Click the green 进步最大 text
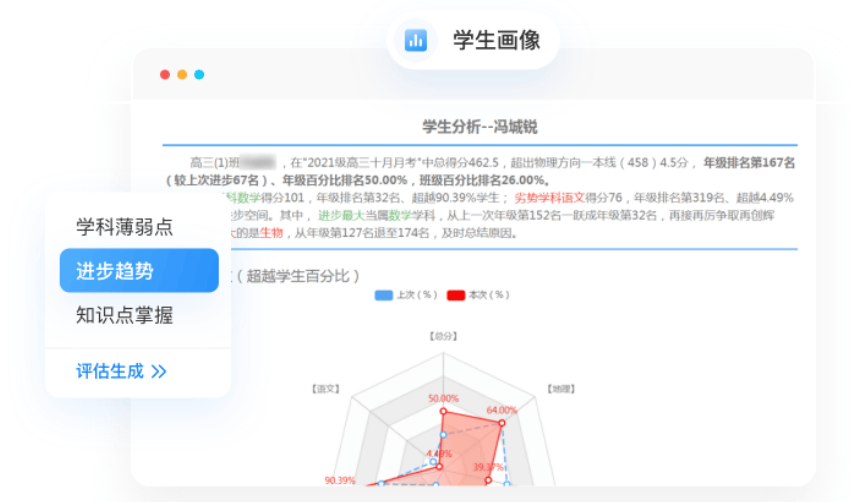 [x=337, y=216]
